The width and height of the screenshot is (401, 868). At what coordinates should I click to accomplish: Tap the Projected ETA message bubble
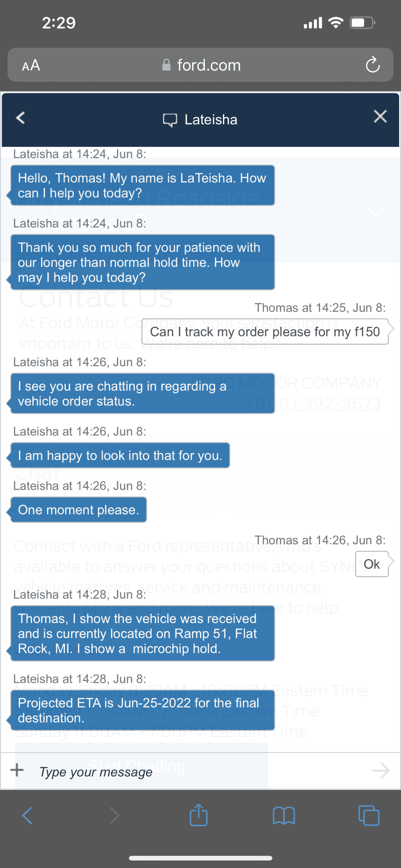point(142,710)
